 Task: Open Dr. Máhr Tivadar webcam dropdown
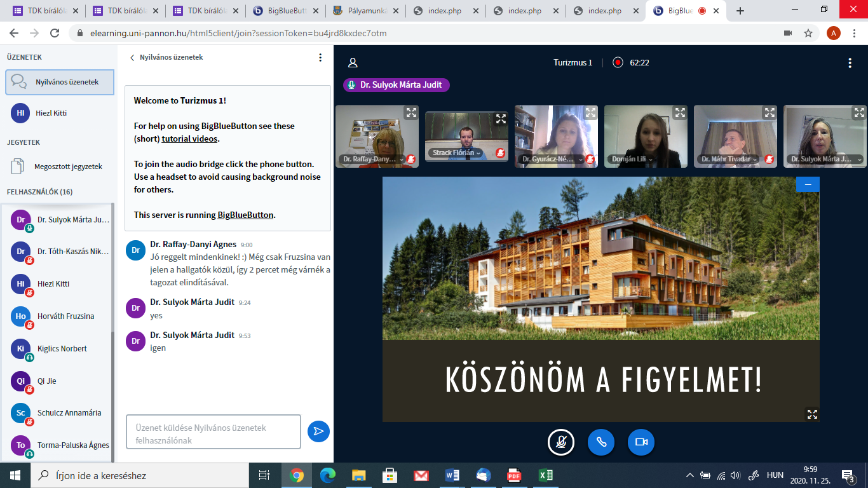pyautogui.click(x=729, y=159)
